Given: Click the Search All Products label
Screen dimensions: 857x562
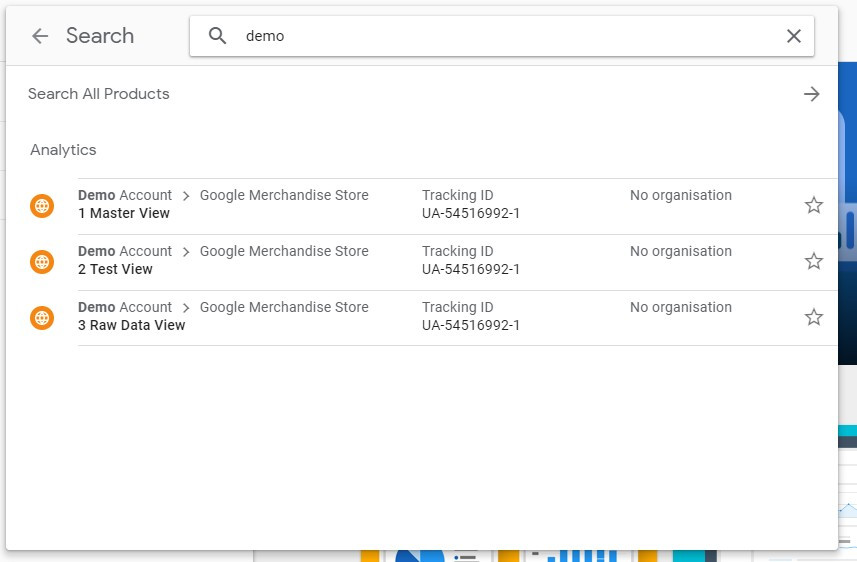Looking at the screenshot, I should (98, 94).
